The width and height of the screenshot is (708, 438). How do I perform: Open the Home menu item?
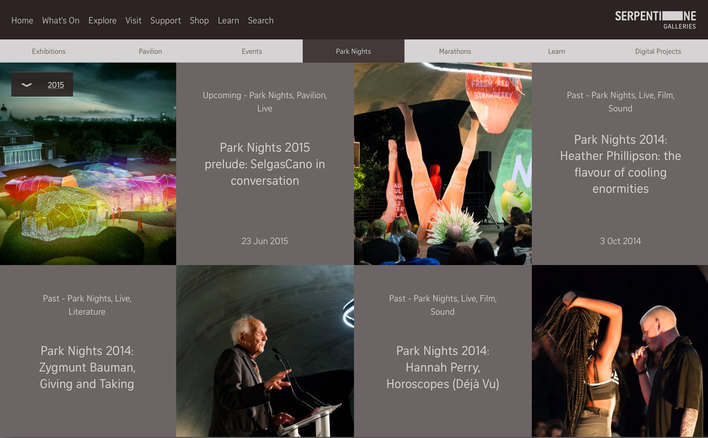22,20
